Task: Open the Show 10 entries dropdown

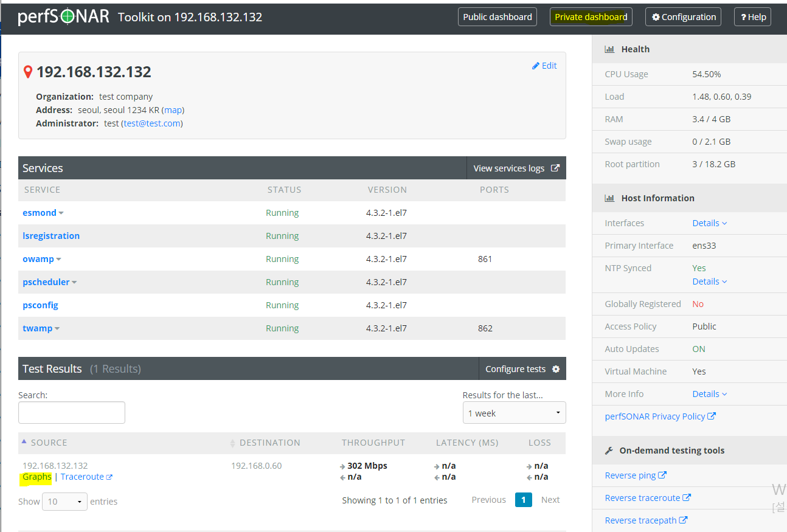Action: pyautogui.click(x=64, y=502)
